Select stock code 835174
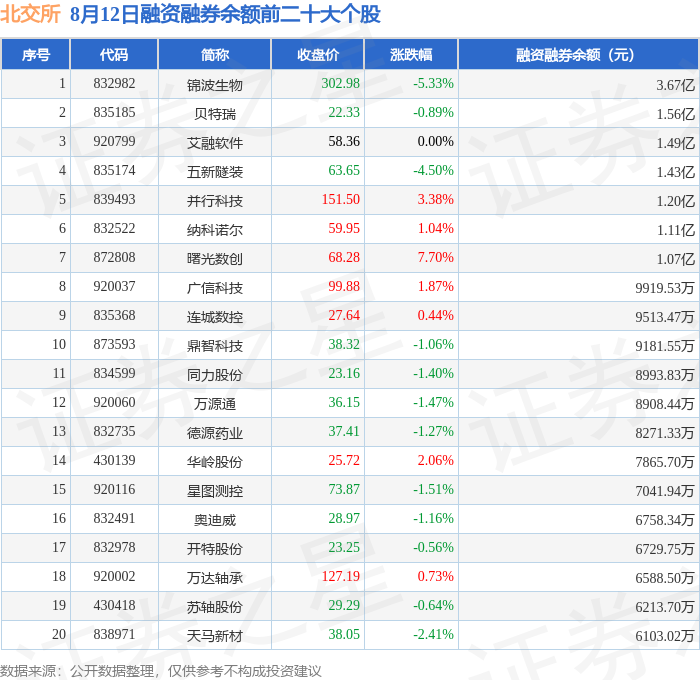This screenshot has height=680, width=700. (114, 171)
